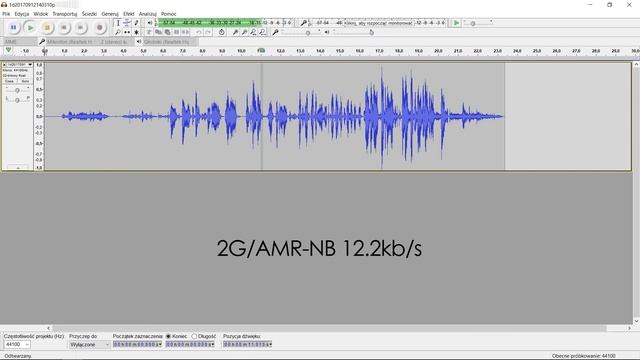Image resolution: width=640 pixels, height=360 pixels.
Task: Open the Edycja menu
Action: [x=22, y=14]
